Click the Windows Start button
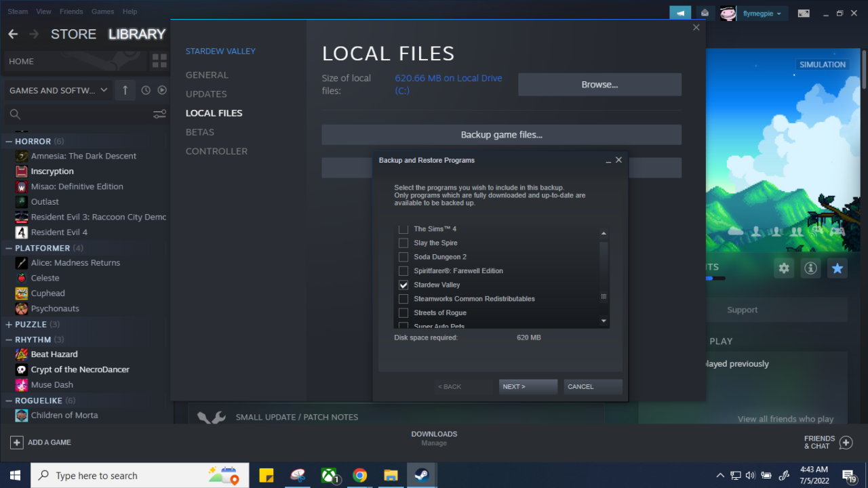Viewport: 868px width, 488px height. click(x=15, y=475)
